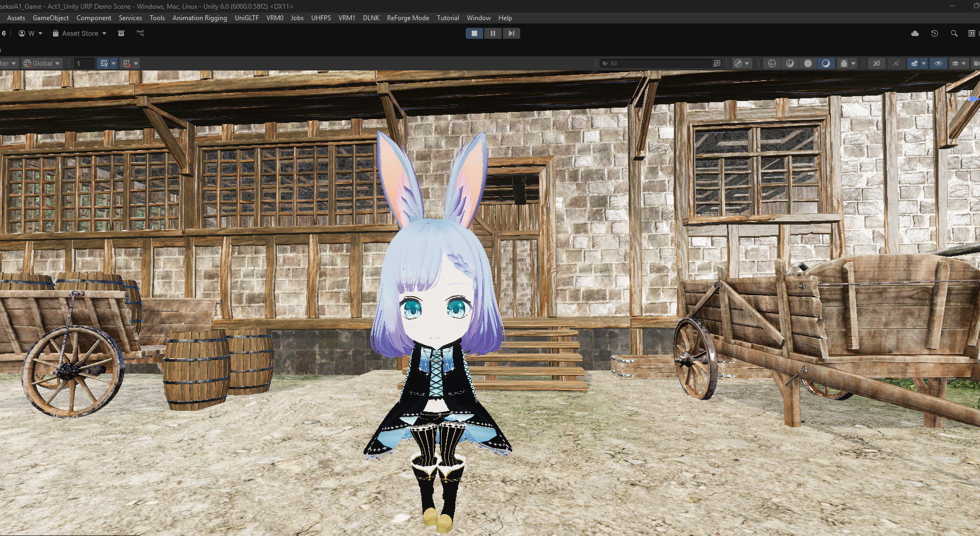Expand the grid snapping options arrow
980x536 pixels.
[114, 63]
